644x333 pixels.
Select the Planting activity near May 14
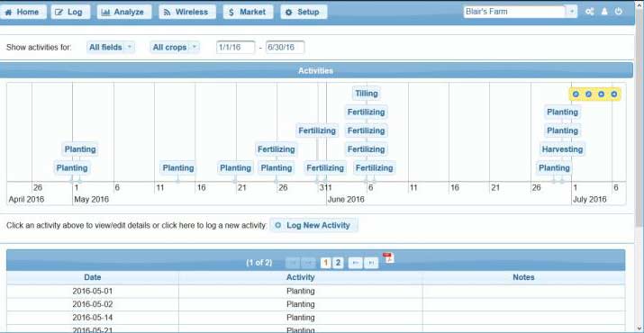(x=177, y=167)
